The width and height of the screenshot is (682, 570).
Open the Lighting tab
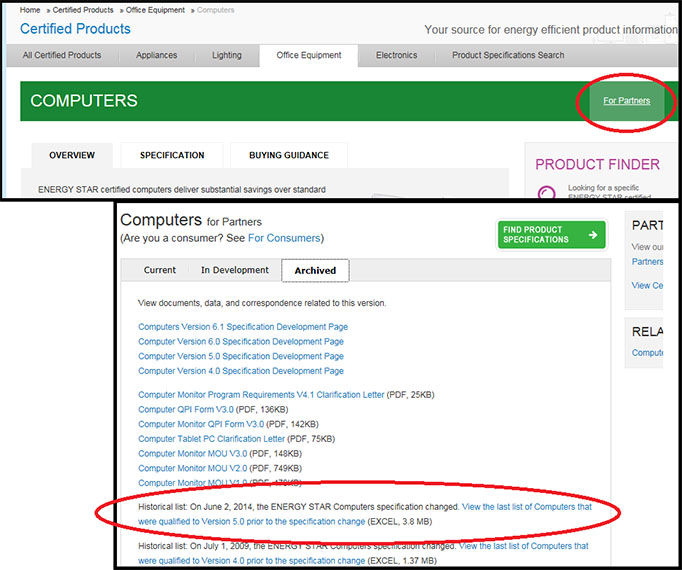227,55
